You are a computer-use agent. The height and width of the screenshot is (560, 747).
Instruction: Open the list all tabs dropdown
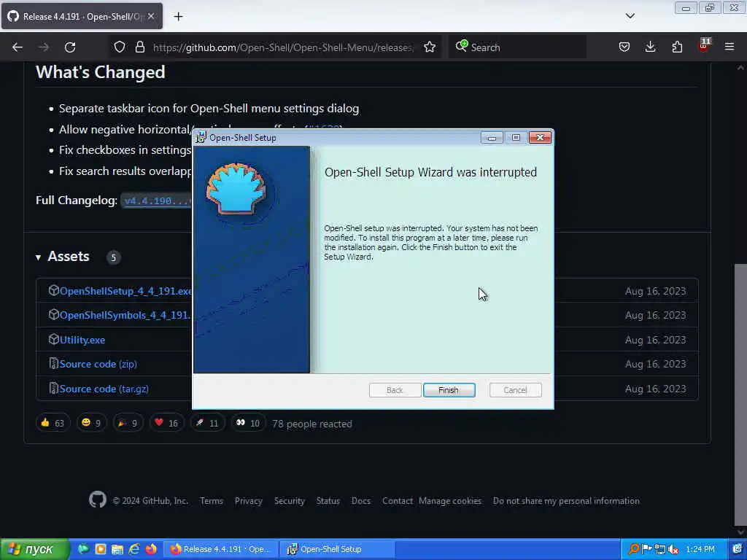630,16
